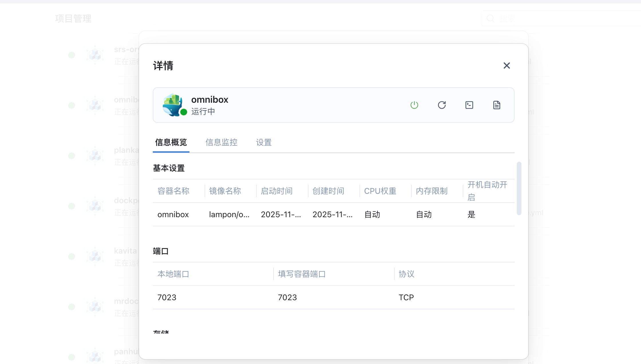
Task: Click the 容器名称 column header
Action: coord(173,191)
